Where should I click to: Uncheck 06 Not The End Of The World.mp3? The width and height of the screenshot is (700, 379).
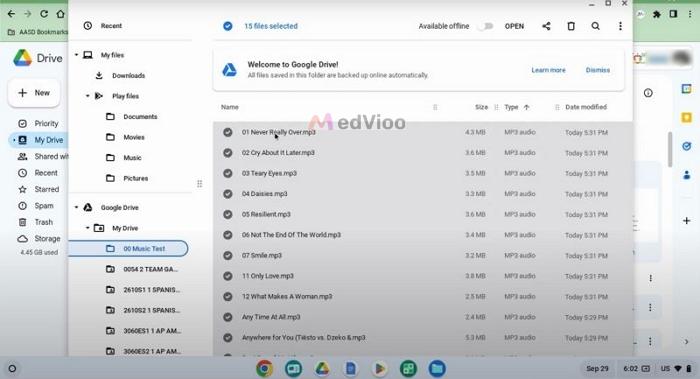point(228,235)
